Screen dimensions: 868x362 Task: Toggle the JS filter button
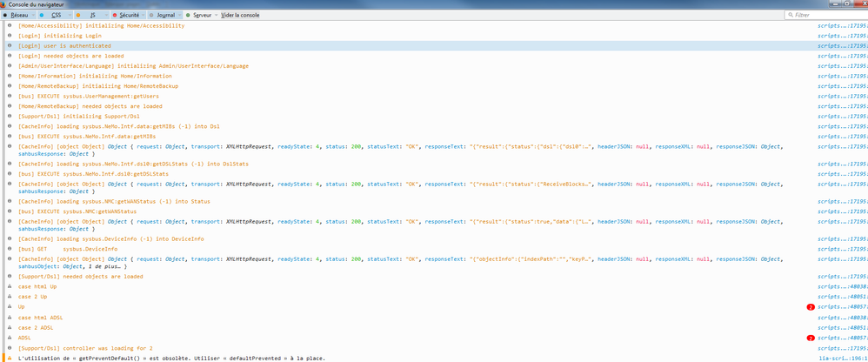[x=92, y=15]
